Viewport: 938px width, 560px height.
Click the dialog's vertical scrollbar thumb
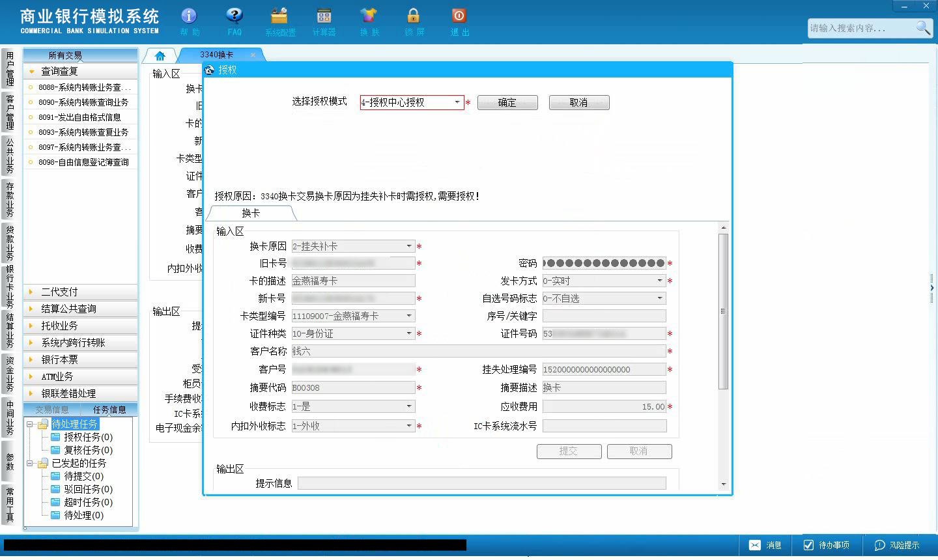(x=723, y=311)
